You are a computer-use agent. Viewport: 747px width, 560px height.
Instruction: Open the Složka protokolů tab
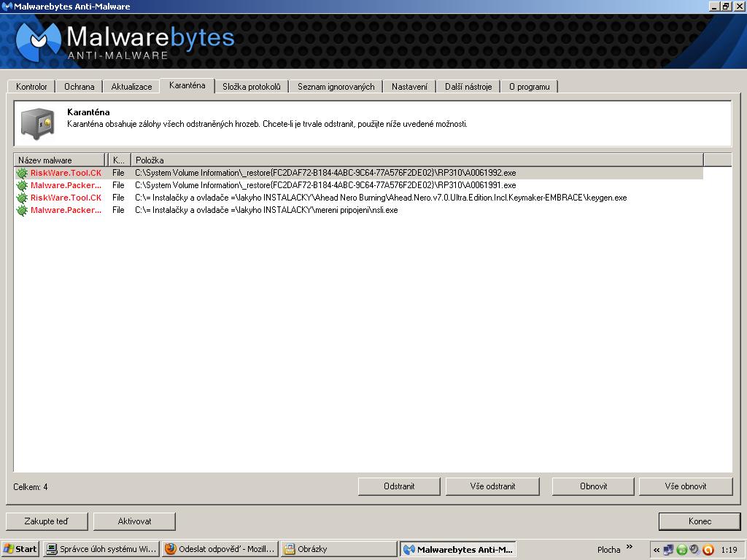[x=252, y=87]
